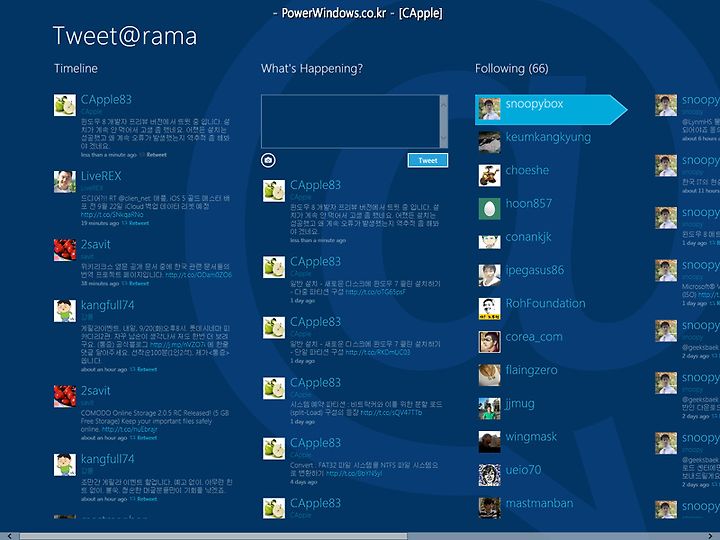The height and width of the screenshot is (540, 720).
Task: Click keumkangkyung's avatar thumbnail
Action: point(489,142)
